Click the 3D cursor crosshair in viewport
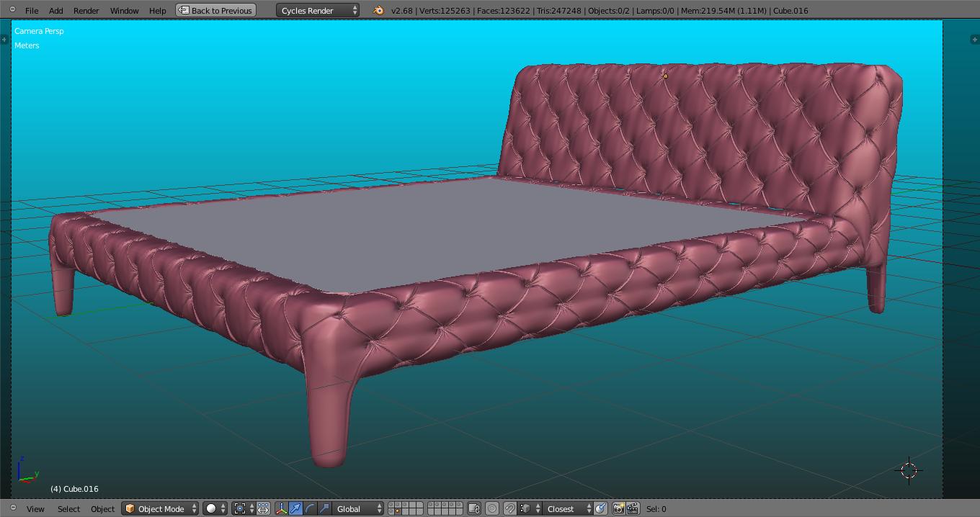The width and height of the screenshot is (980, 517). coord(909,470)
